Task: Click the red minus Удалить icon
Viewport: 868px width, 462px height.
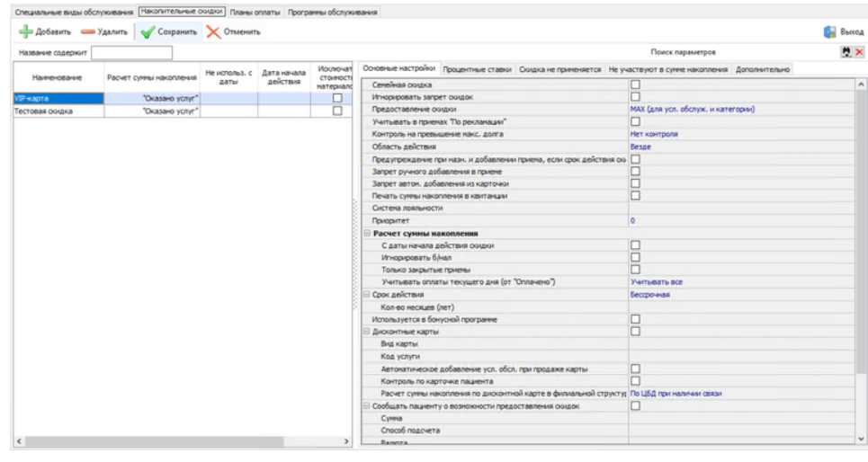Action: pyautogui.click(x=87, y=32)
